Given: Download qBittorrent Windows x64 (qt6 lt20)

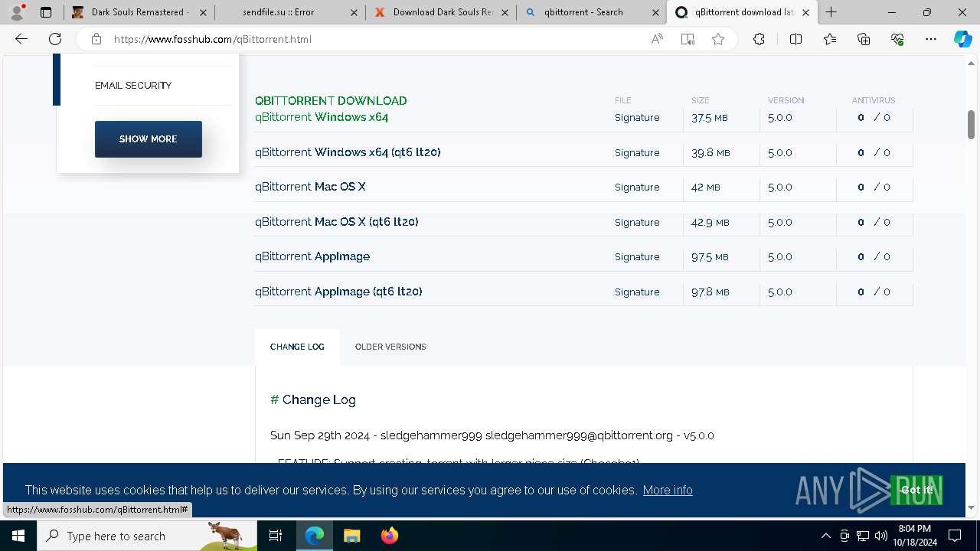Looking at the screenshot, I should (x=348, y=152).
